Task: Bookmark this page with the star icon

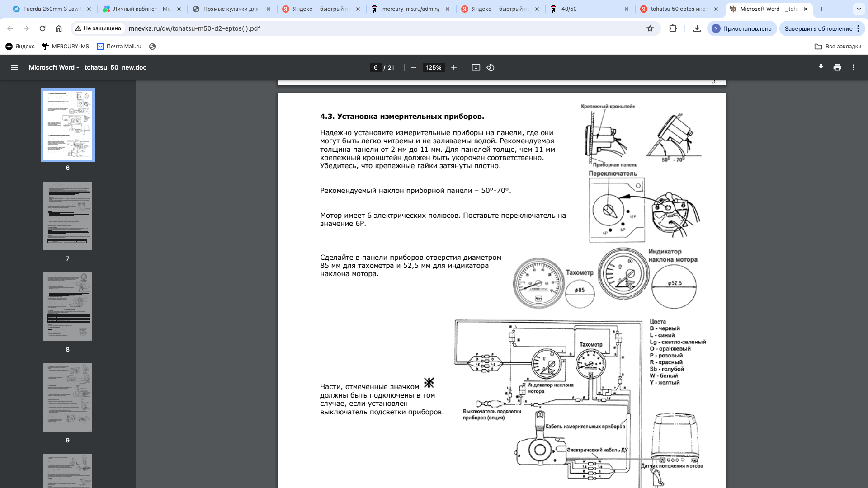Action: [x=650, y=28]
